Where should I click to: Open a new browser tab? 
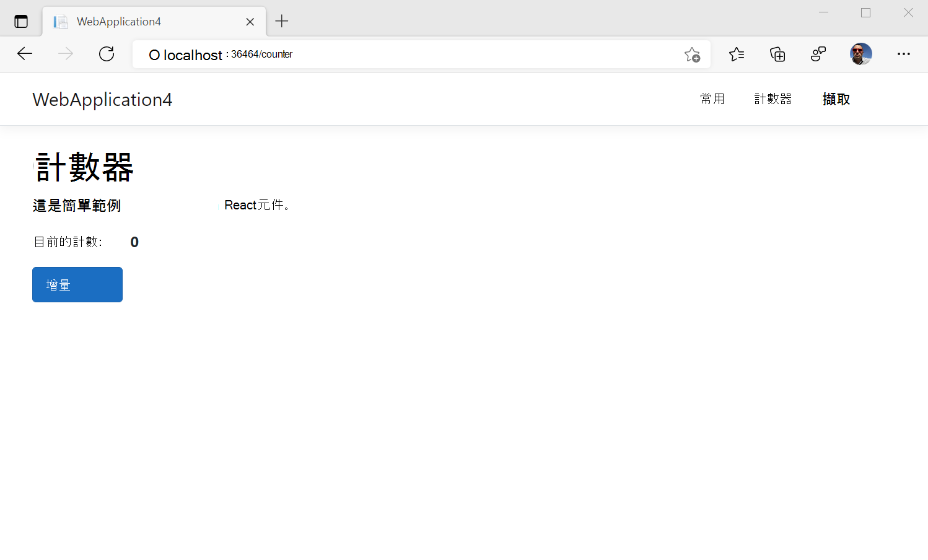282,20
